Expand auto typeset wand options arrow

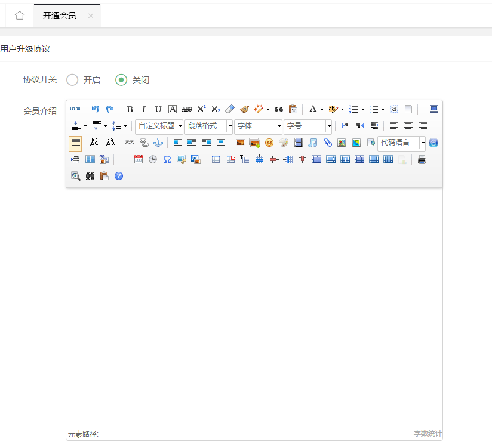click(x=267, y=109)
